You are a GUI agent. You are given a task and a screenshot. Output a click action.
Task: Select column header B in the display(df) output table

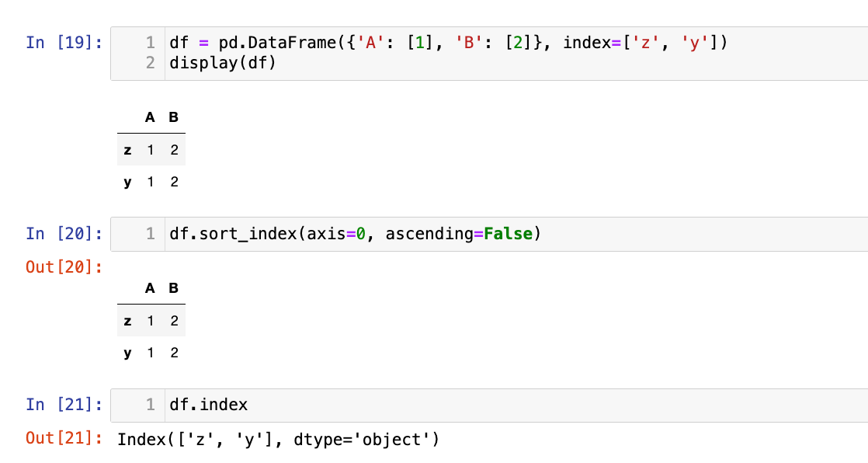tap(173, 117)
